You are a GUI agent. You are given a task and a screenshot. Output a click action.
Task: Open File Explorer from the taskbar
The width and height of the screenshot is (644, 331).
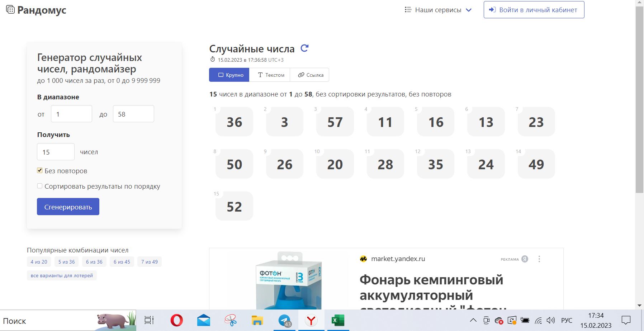coord(257,320)
